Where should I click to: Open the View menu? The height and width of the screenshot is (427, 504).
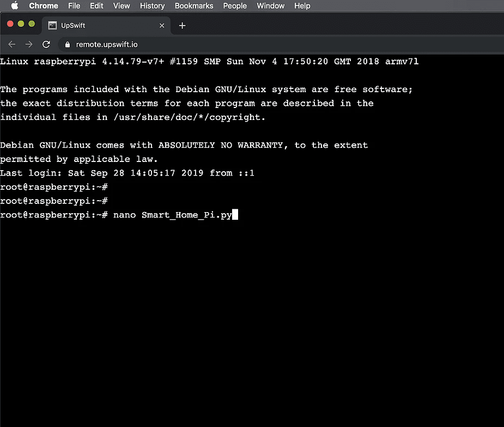[122, 6]
